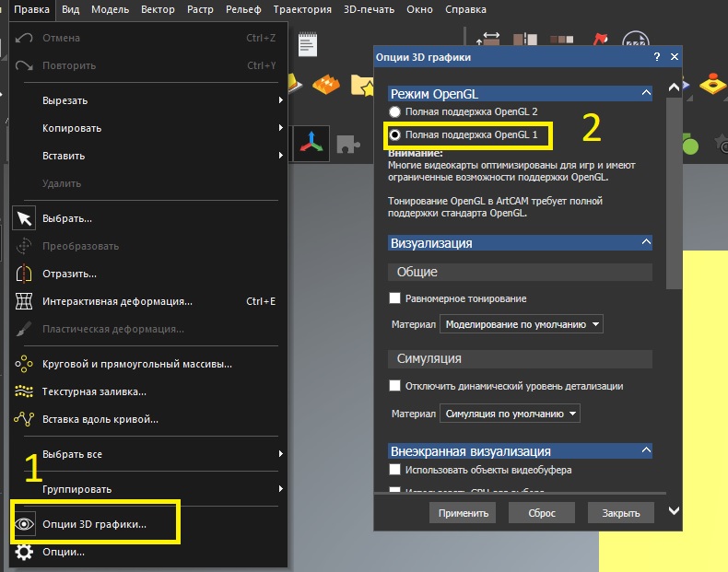Viewport: 728px width, 572px height.
Task: Open the Траектория menu
Action: (x=302, y=9)
